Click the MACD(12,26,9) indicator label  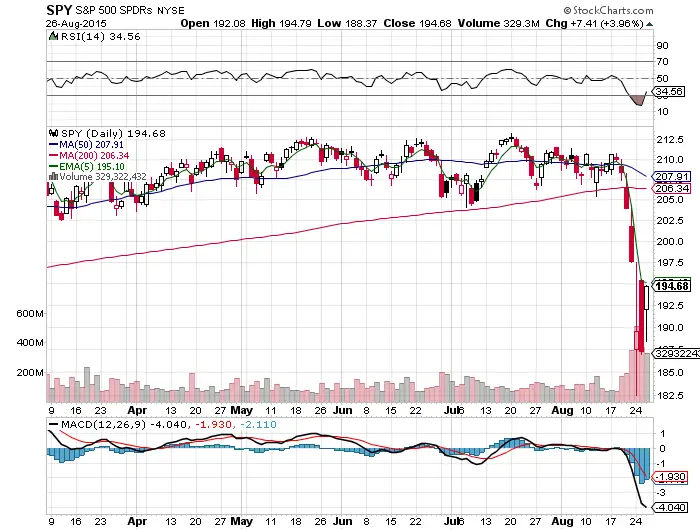pos(104,424)
